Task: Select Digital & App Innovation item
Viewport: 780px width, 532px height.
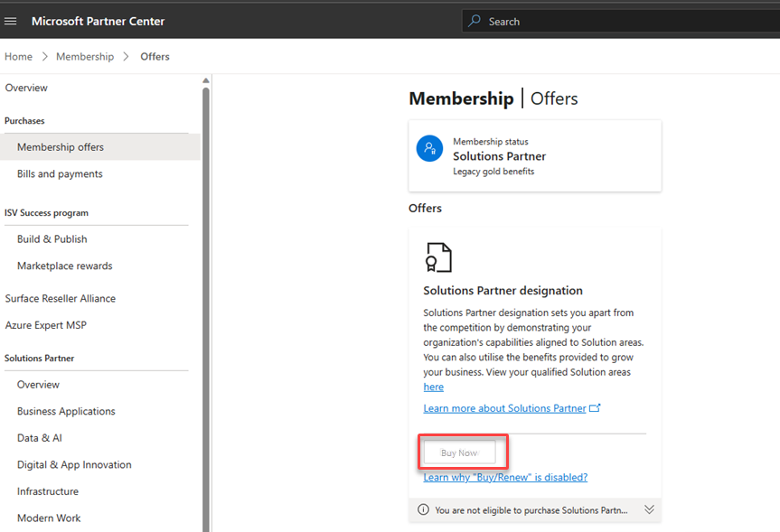Action: point(74,464)
